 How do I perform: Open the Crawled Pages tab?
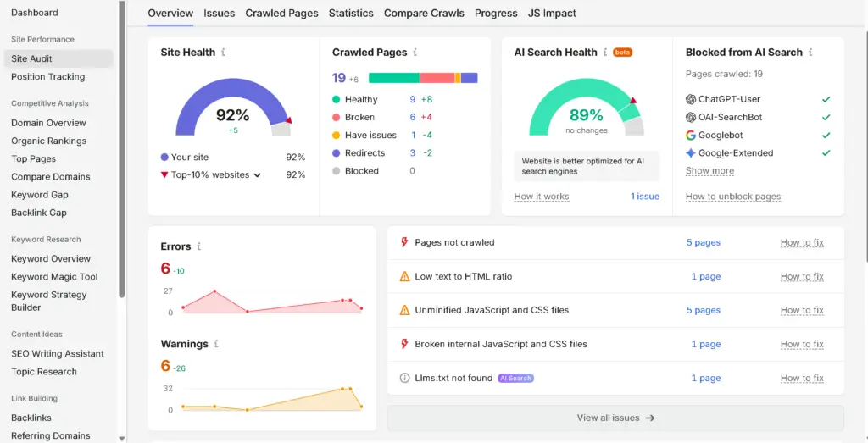(x=281, y=13)
